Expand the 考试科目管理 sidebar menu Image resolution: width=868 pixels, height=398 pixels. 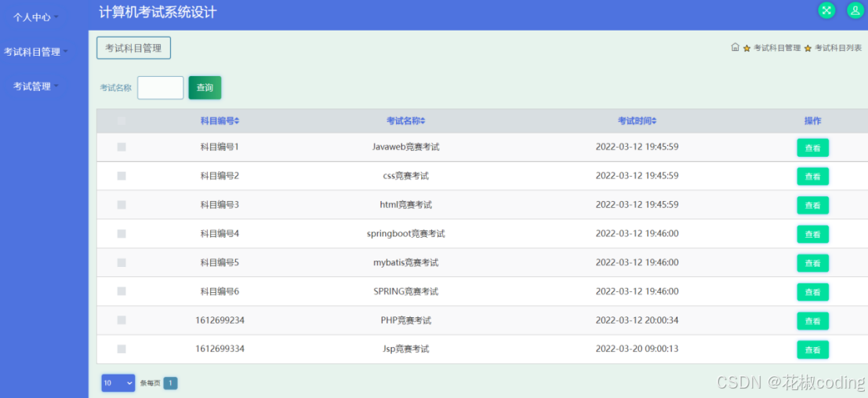[36, 52]
